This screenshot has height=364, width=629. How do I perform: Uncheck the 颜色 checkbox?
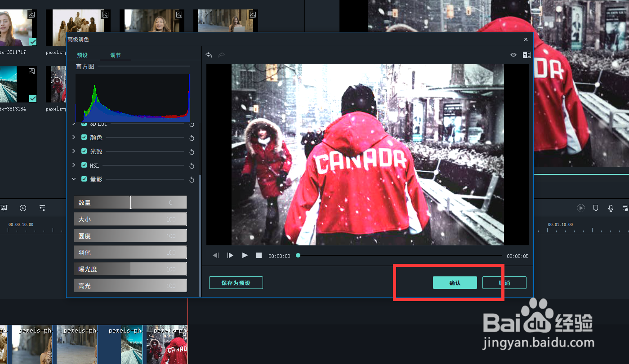click(84, 138)
